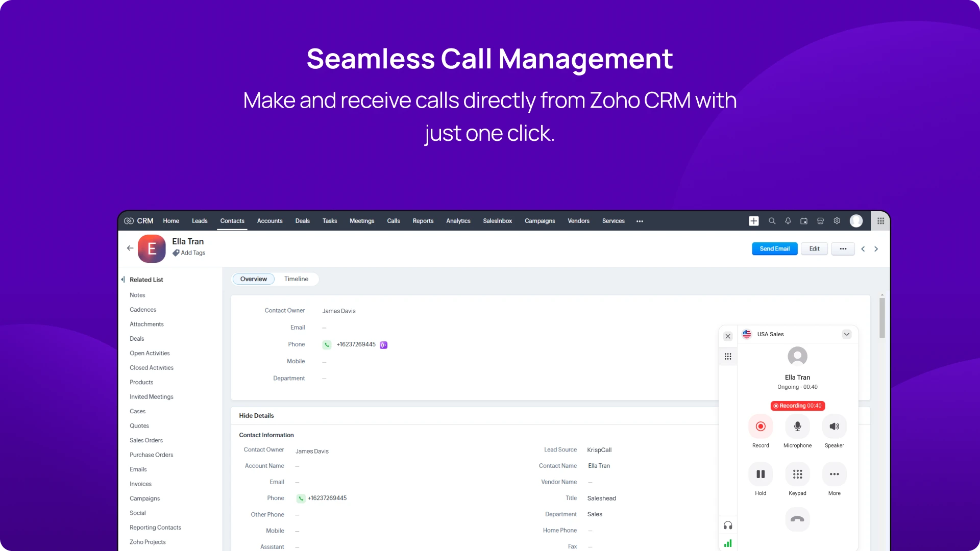Click the US flag icon in call widget
The width and height of the screenshot is (980, 551).
(747, 334)
